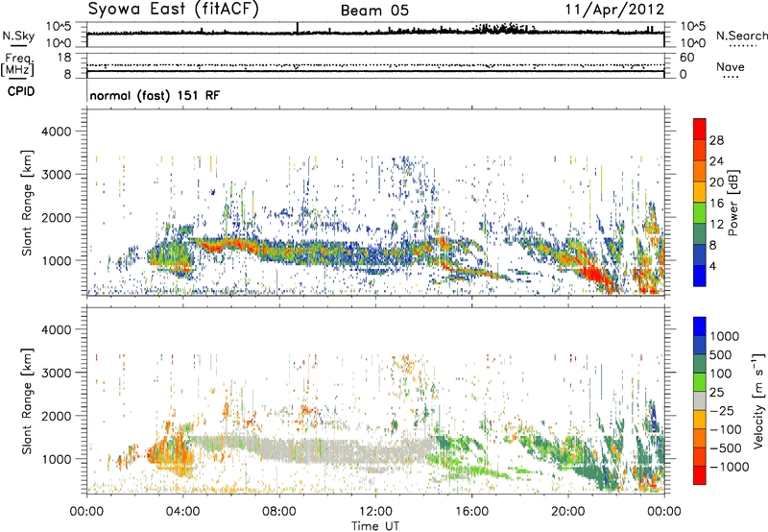The width and height of the screenshot is (768, 532).
Task: Click the '20:00' time axis tick
Action: click(x=568, y=512)
